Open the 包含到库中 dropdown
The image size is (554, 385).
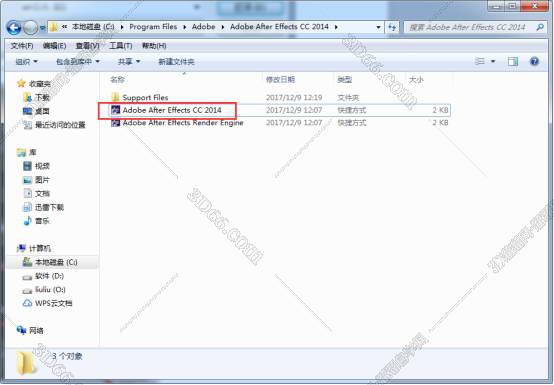pos(78,62)
